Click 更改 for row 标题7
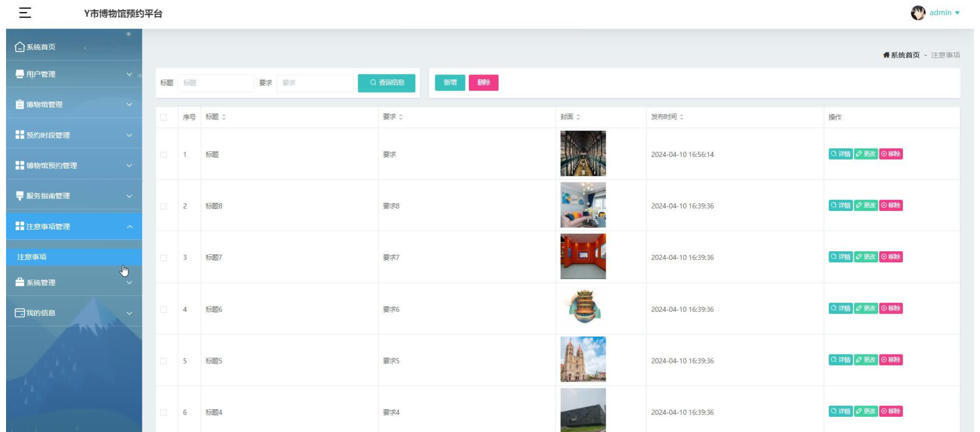980x432 pixels. click(x=866, y=257)
